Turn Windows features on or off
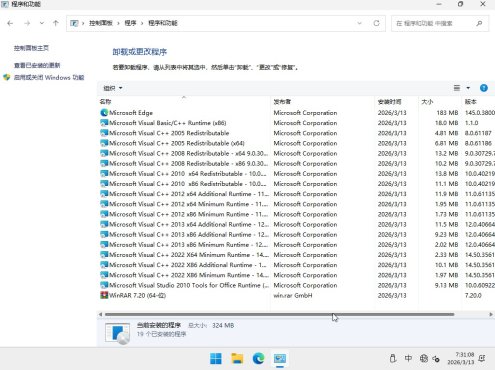This screenshot has width=495, height=370. [x=49, y=78]
